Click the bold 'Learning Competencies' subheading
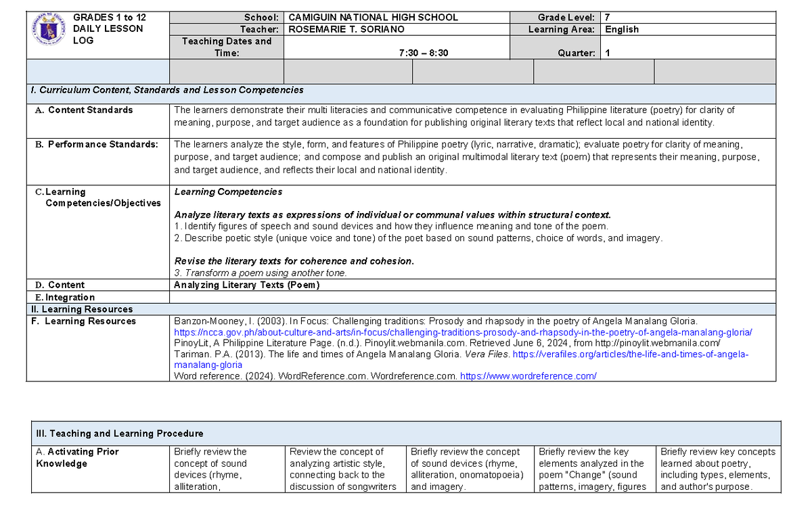812x531 pixels. pyautogui.click(x=228, y=192)
